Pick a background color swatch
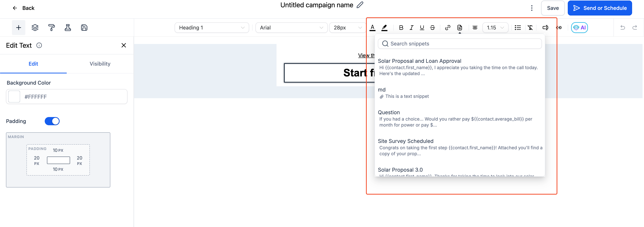The image size is (644, 227). tap(14, 97)
